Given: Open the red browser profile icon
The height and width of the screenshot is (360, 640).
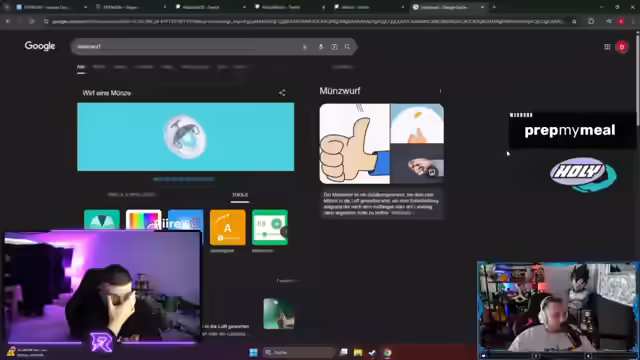Looking at the screenshot, I should (621, 21).
